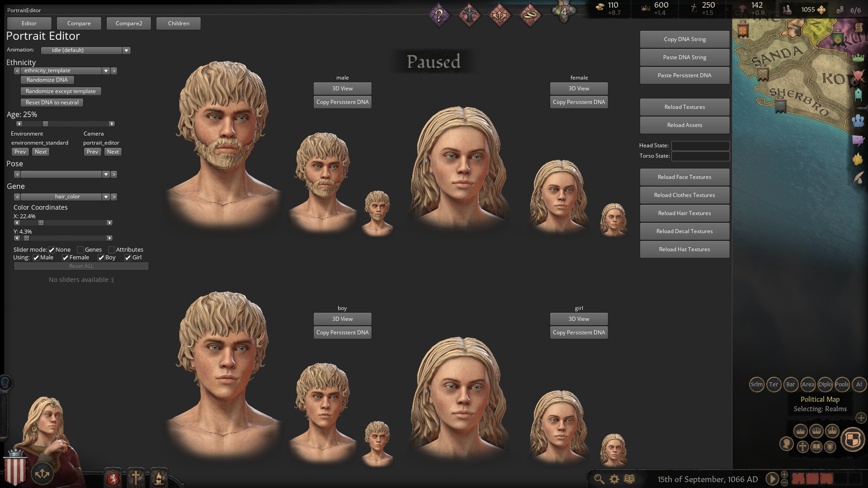Click Randomize DNA button
This screenshot has width=868, height=488.
coord(47,80)
